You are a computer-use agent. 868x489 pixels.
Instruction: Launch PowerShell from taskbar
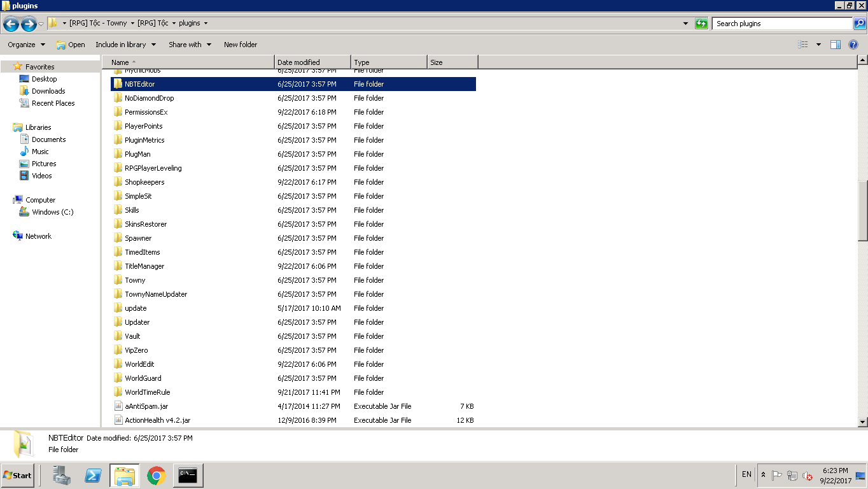pos(94,475)
